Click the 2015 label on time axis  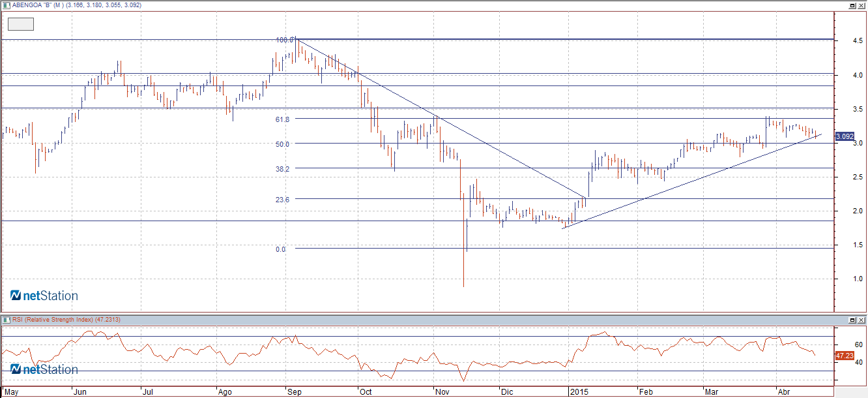click(x=578, y=392)
